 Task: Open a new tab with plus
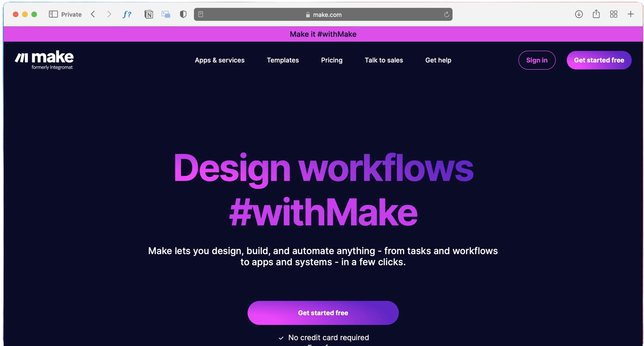[x=630, y=14]
